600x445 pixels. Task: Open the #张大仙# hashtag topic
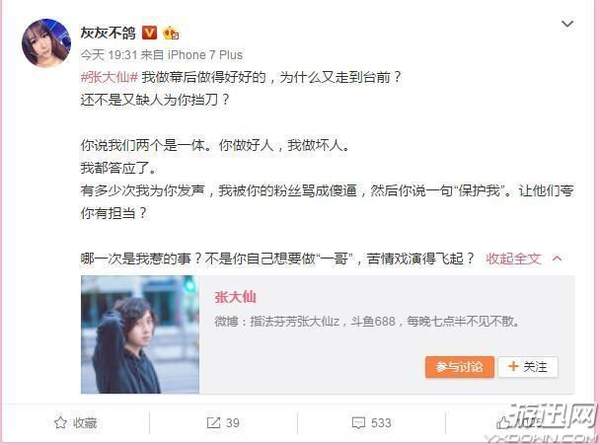[x=109, y=77]
